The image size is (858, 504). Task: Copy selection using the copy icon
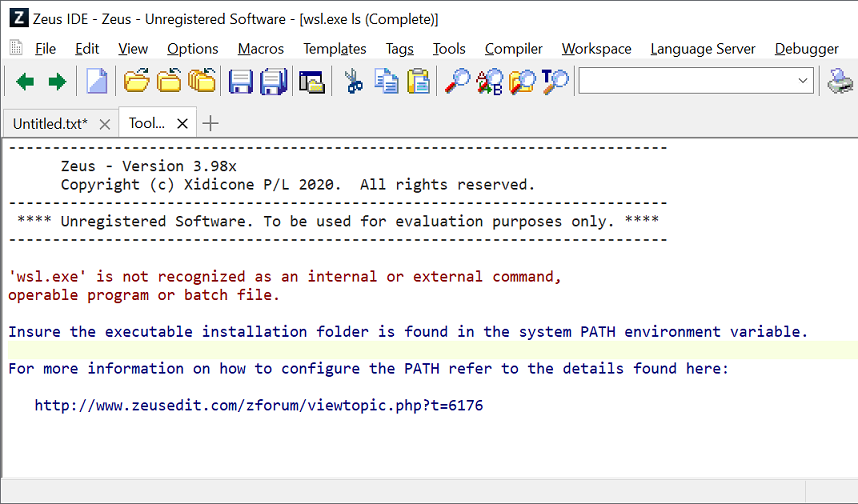click(x=386, y=81)
